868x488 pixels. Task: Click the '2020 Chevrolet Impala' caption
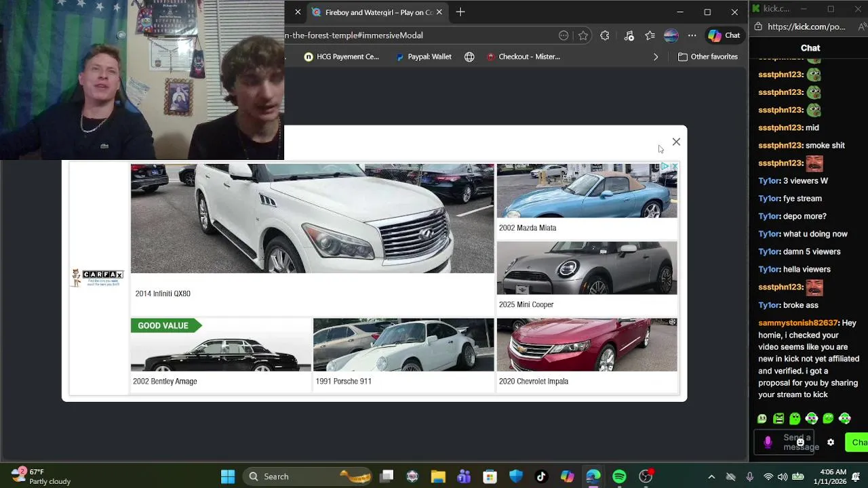pyautogui.click(x=534, y=381)
